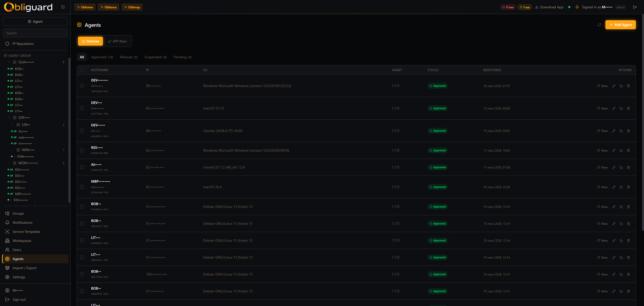Delete the RES device using the trash icon
This screenshot has height=306, width=644.
pos(628,150)
